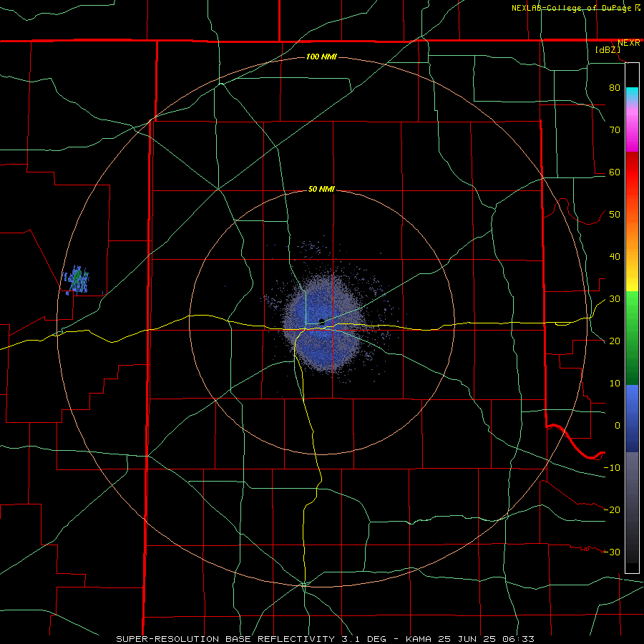Click the [dBZ] unit label

point(608,50)
